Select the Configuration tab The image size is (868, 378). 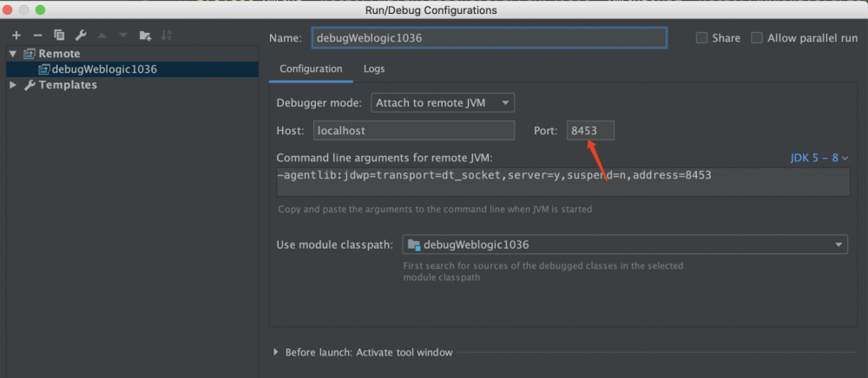click(x=309, y=68)
